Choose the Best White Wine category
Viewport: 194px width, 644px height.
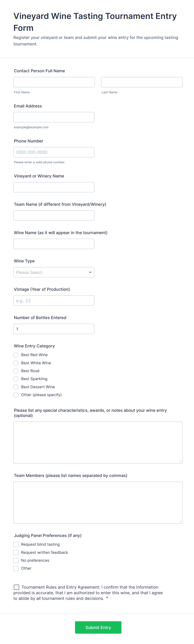pyautogui.click(x=16, y=363)
